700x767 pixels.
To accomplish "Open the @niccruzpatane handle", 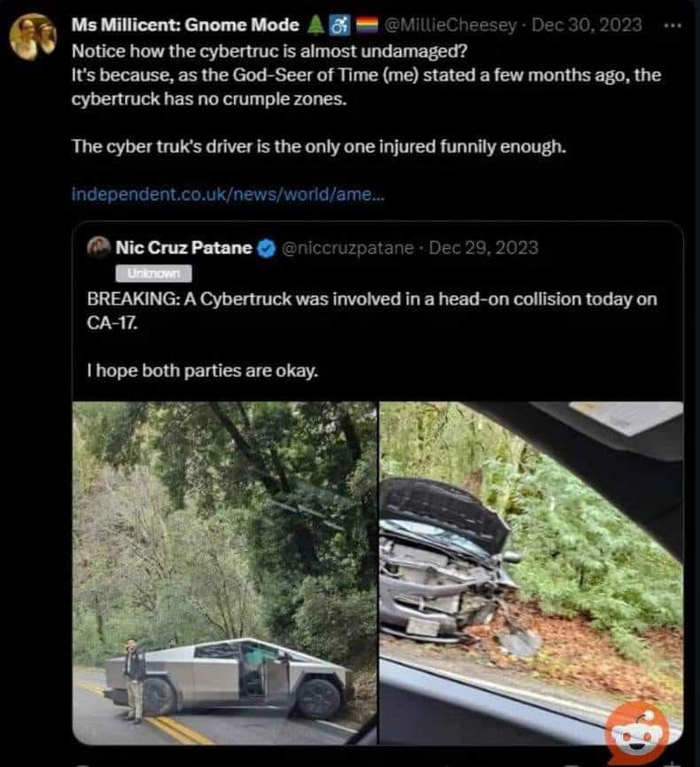I will point(346,249).
